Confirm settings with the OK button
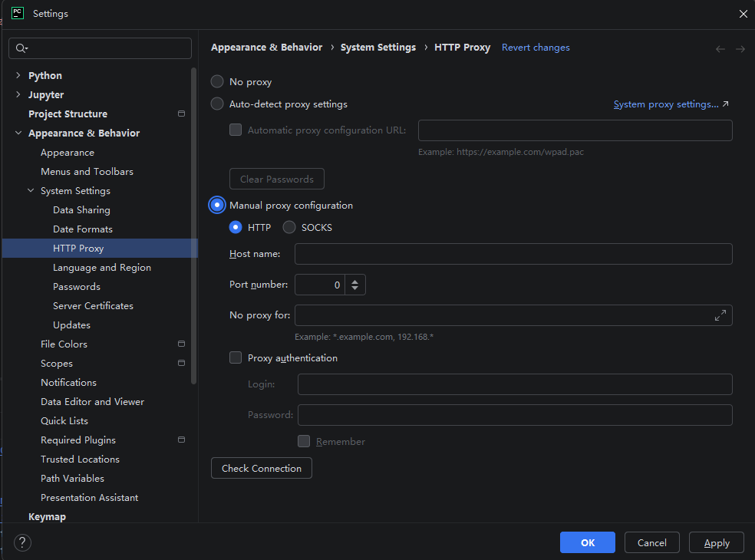The width and height of the screenshot is (755, 560). (588, 542)
